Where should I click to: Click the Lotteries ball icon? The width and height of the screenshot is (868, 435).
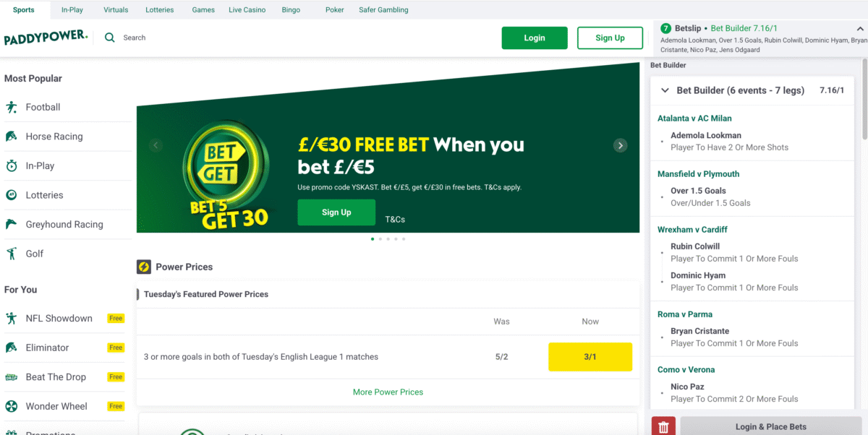pyautogui.click(x=12, y=195)
